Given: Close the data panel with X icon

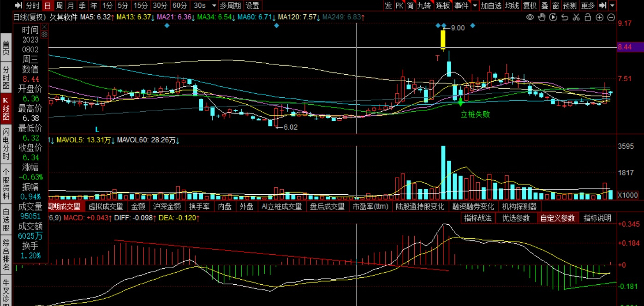Looking at the screenshot, I should coord(44,28).
